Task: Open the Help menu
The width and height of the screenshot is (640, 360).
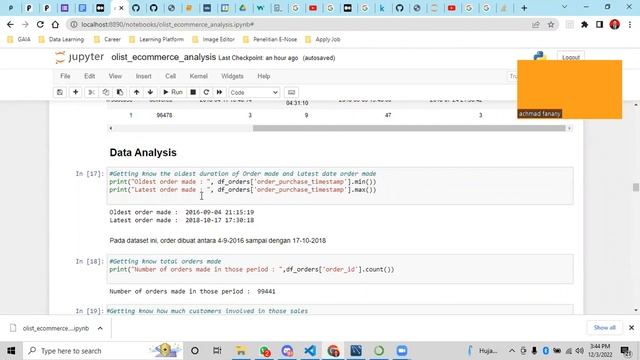Action: tap(264, 76)
